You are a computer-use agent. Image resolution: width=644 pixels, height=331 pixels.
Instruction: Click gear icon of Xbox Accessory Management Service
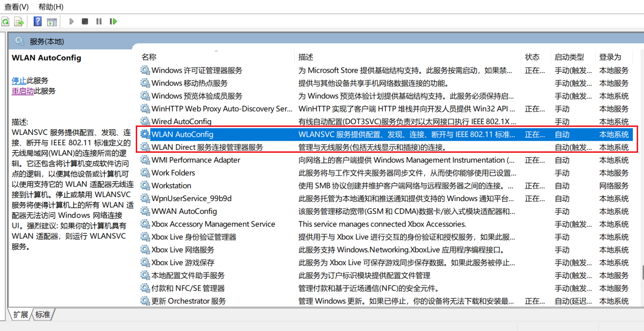(x=145, y=224)
